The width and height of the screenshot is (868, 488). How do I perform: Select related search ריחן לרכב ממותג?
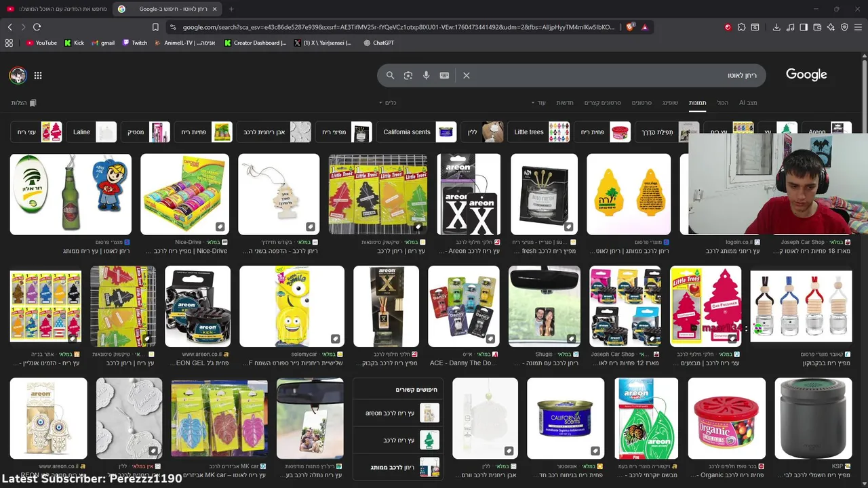click(x=398, y=467)
